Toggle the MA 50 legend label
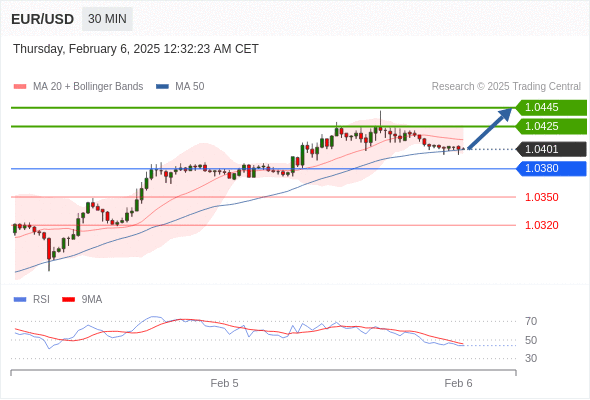 (190, 87)
